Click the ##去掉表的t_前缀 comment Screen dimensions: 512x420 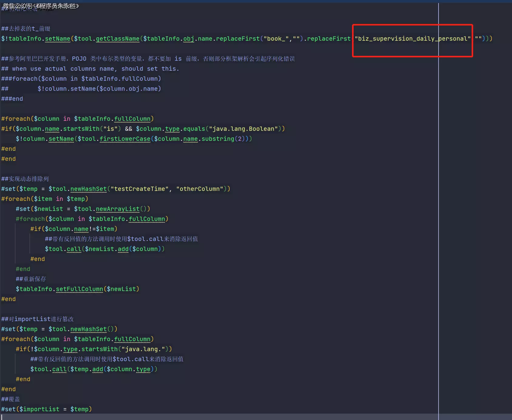pos(26,29)
